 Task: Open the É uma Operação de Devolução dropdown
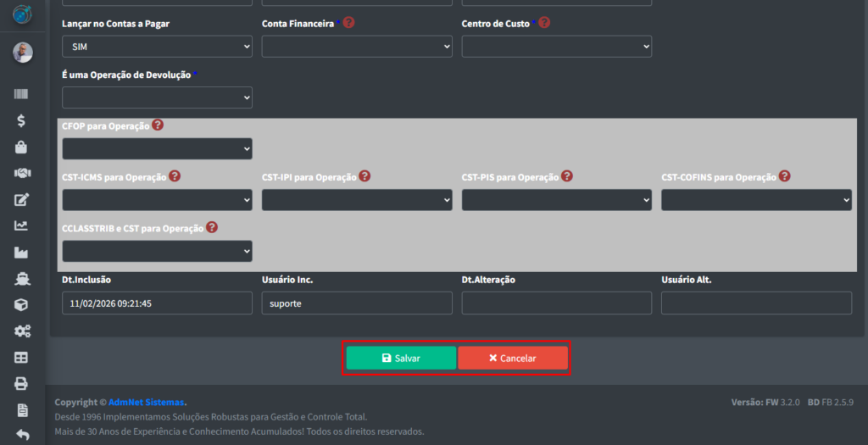click(157, 97)
